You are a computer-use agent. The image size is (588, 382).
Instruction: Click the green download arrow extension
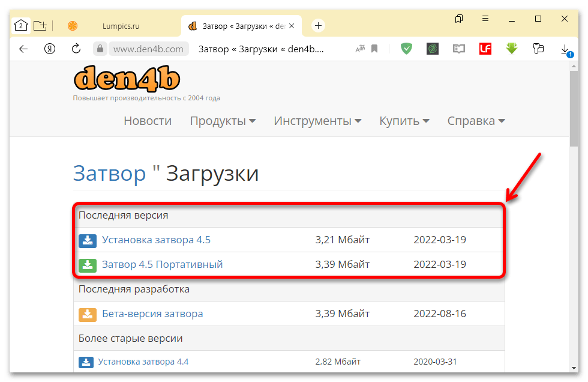pos(511,49)
